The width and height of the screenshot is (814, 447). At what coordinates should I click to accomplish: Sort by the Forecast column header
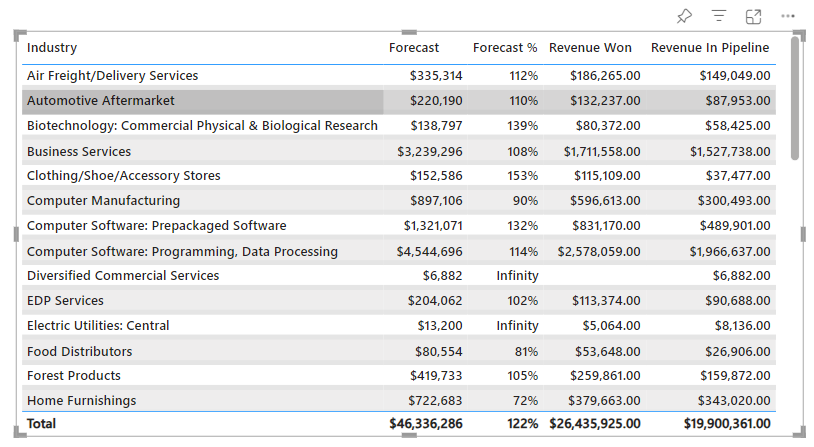tap(414, 48)
